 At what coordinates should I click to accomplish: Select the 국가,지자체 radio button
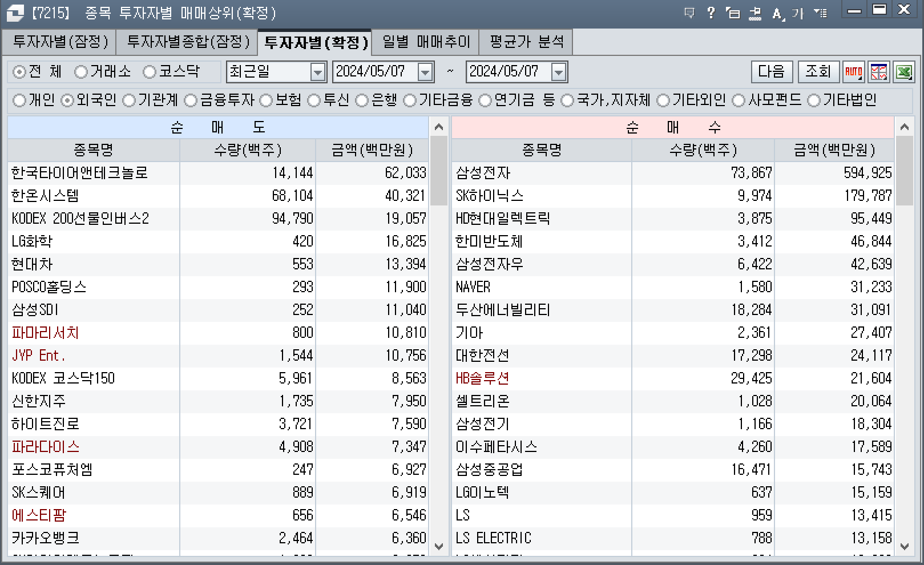(567, 100)
